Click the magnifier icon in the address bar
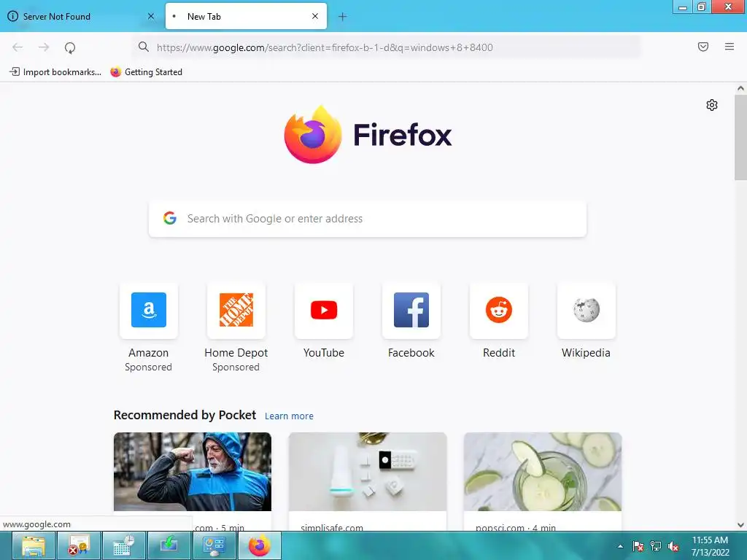 144,47
